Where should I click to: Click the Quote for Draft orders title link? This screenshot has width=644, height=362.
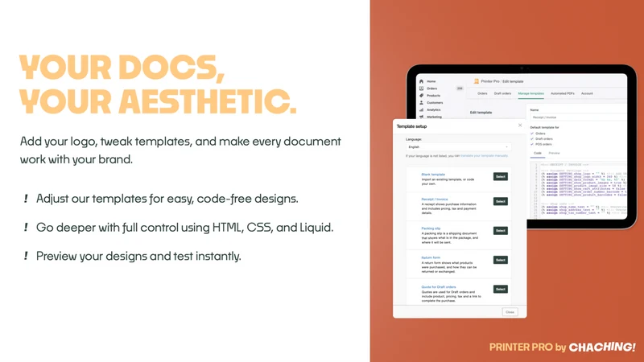tap(439, 287)
